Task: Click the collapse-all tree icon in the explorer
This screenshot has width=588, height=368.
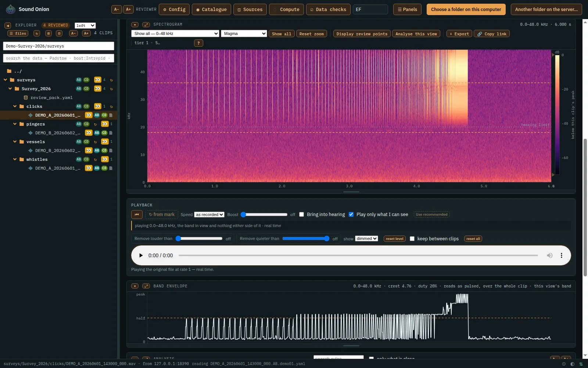Action: [59, 33]
